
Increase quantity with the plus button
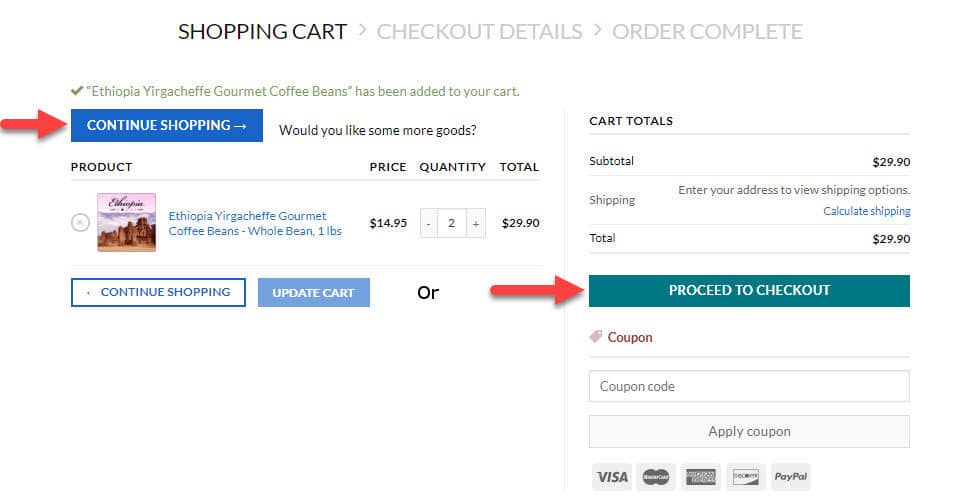(x=476, y=223)
